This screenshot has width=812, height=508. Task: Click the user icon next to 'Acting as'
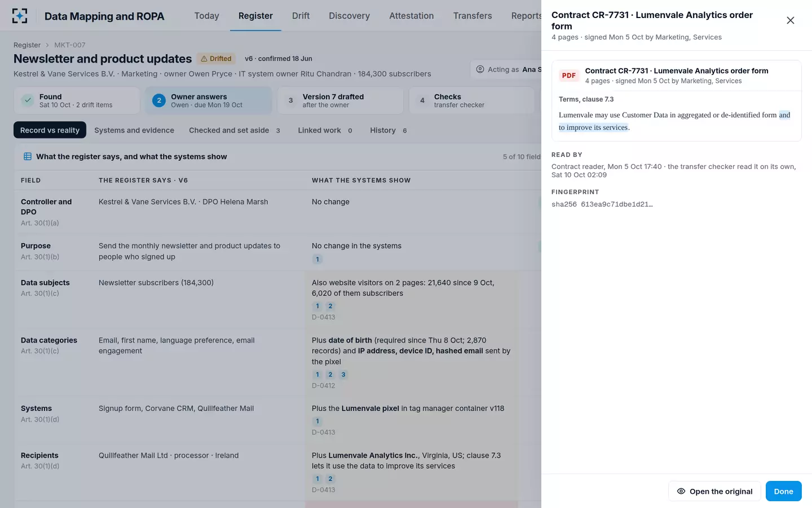[480, 69]
